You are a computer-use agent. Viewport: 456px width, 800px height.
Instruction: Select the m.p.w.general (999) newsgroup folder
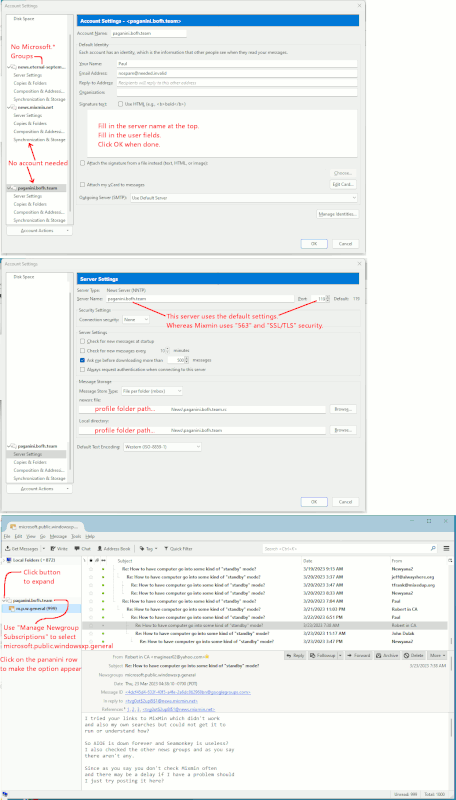(x=40, y=609)
